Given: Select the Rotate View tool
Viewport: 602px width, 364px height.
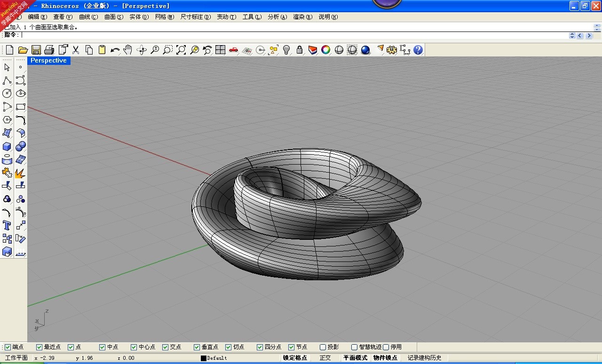Looking at the screenshot, I should (x=142, y=50).
